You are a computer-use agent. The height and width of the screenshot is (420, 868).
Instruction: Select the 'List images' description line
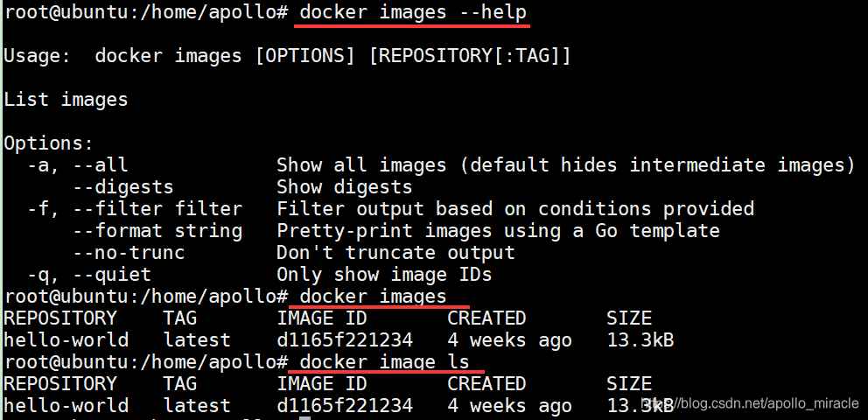click(66, 100)
